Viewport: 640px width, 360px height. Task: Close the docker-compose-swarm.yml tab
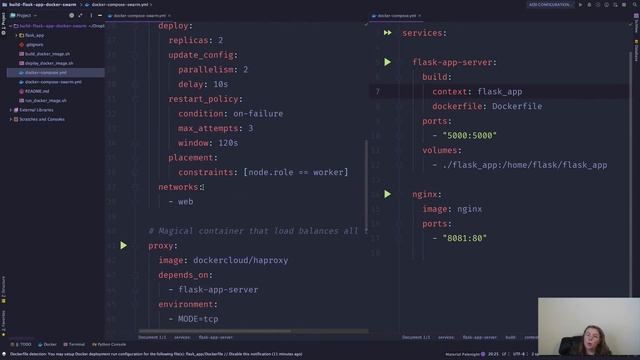169,16
